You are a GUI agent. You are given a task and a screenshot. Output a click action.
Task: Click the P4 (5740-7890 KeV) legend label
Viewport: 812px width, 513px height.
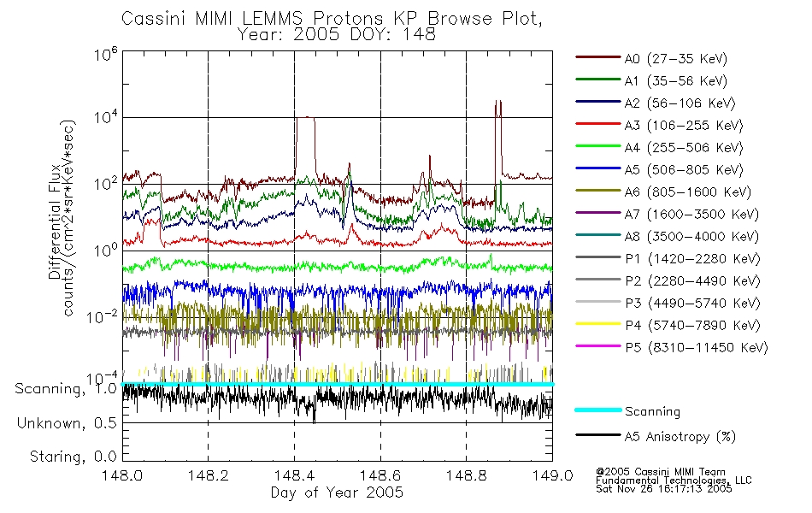click(692, 326)
